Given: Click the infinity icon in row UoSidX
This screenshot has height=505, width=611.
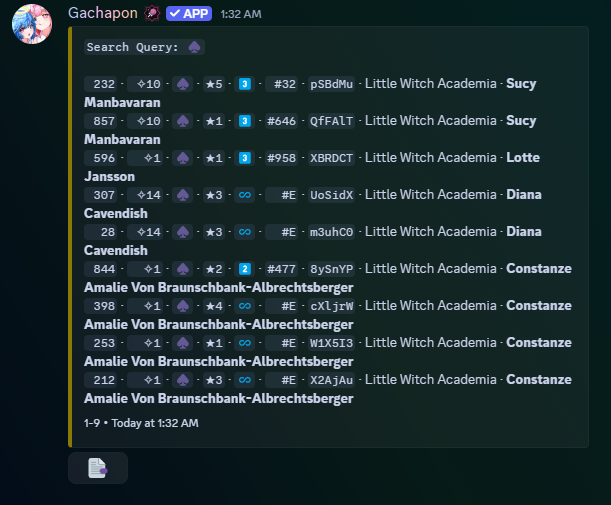Looking at the screenshot, I should click(245, 195).
